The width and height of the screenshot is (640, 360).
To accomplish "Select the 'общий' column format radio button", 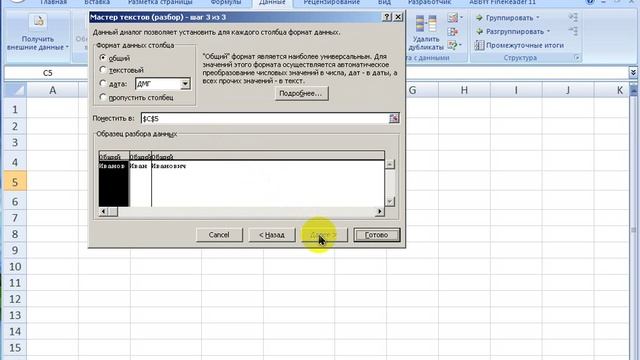I will (103, 58).
